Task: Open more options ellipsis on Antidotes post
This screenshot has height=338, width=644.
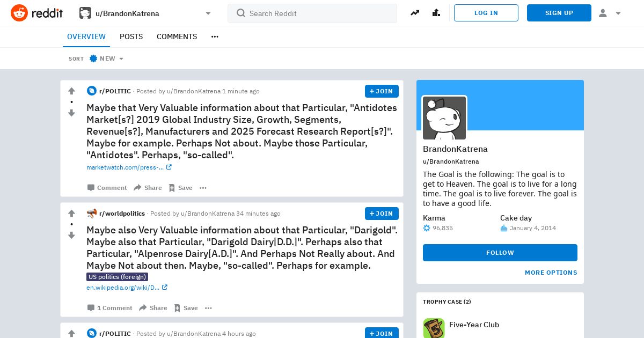Action: (x=203, y=188)
